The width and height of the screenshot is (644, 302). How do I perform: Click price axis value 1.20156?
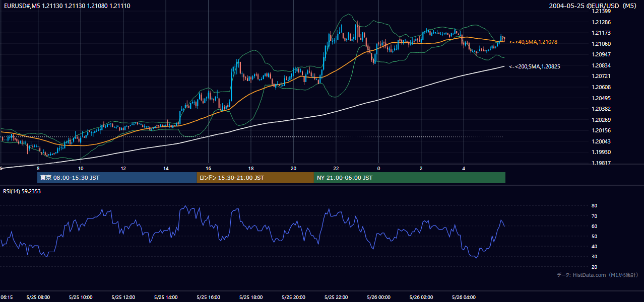pyautogui.click(x=602, y=130)
